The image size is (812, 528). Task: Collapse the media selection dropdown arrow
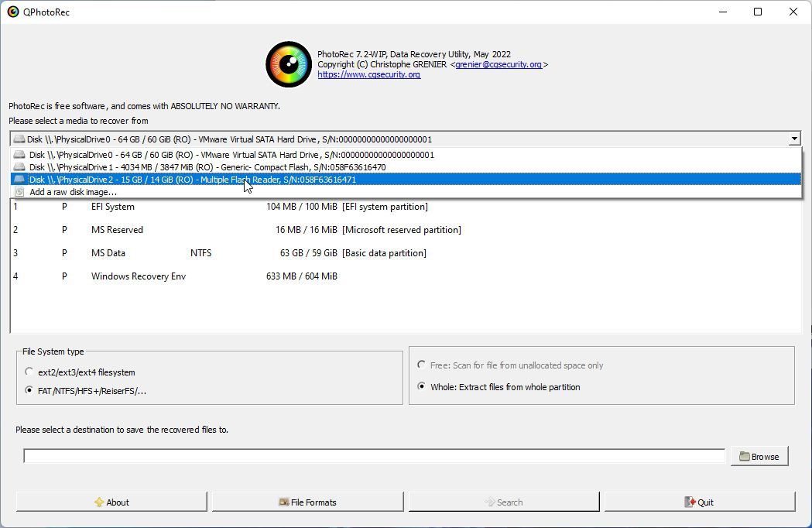point(794,139)
